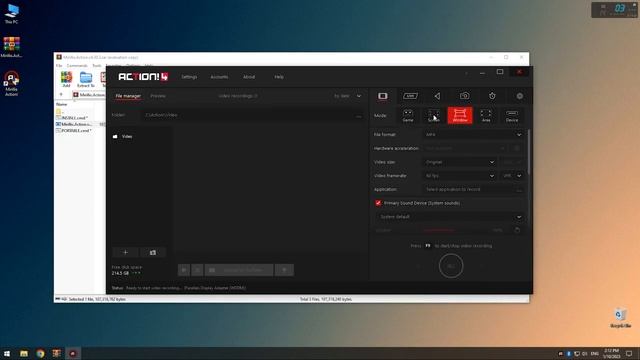Open File menu in WinRAR window
Screen dimensions: 640x360
coord(59,65)
